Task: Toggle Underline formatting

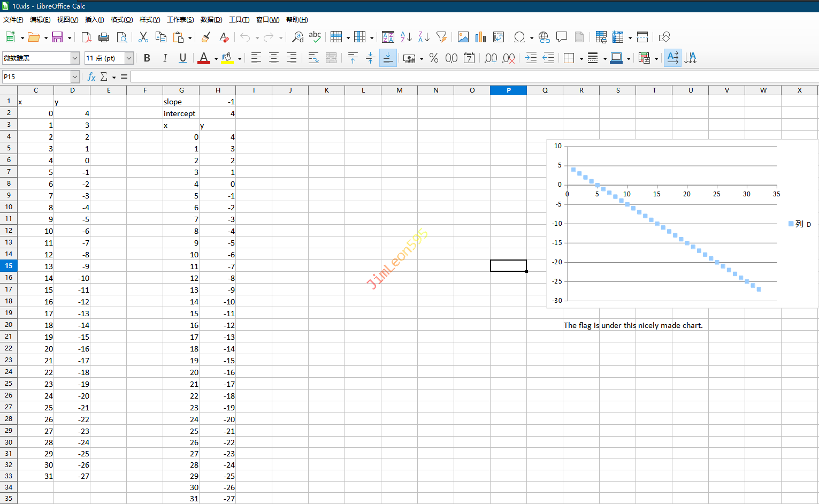Action: coord(183,58)
